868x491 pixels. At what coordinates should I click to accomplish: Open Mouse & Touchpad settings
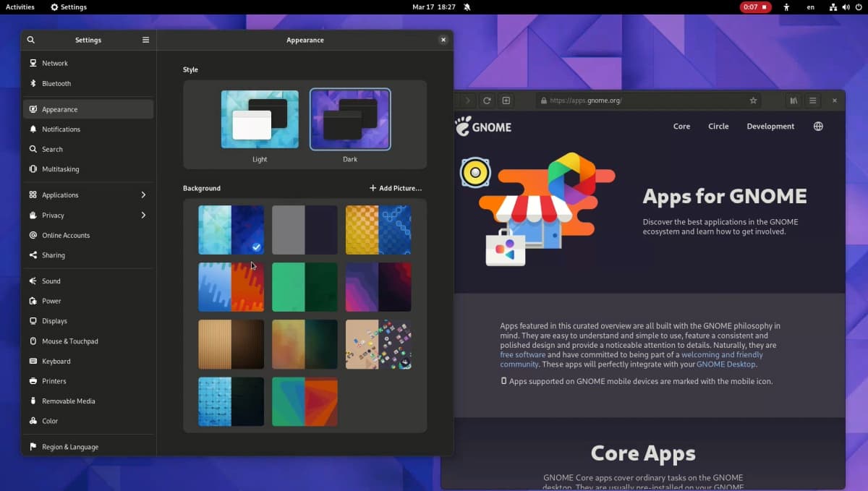point(88,341)
